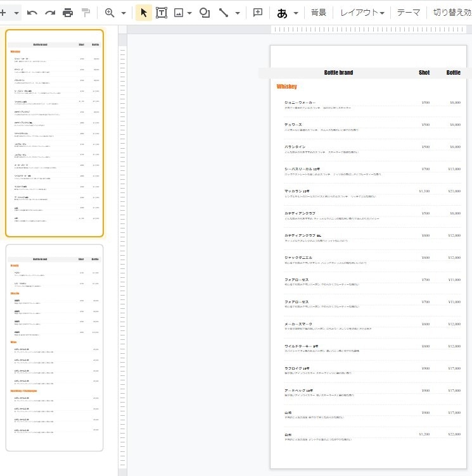The width and height of the screenshot is (472, 476).
Task: Click the ¥22,000 bottle price
Action: [454, 434]
